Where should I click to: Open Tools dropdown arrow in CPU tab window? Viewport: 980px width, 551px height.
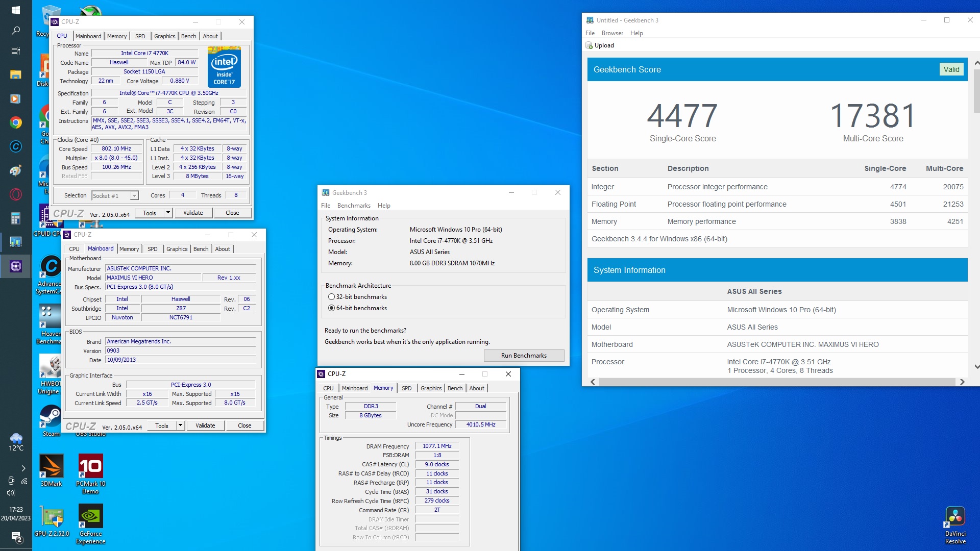pyautogui.click(x=168, y=213)
